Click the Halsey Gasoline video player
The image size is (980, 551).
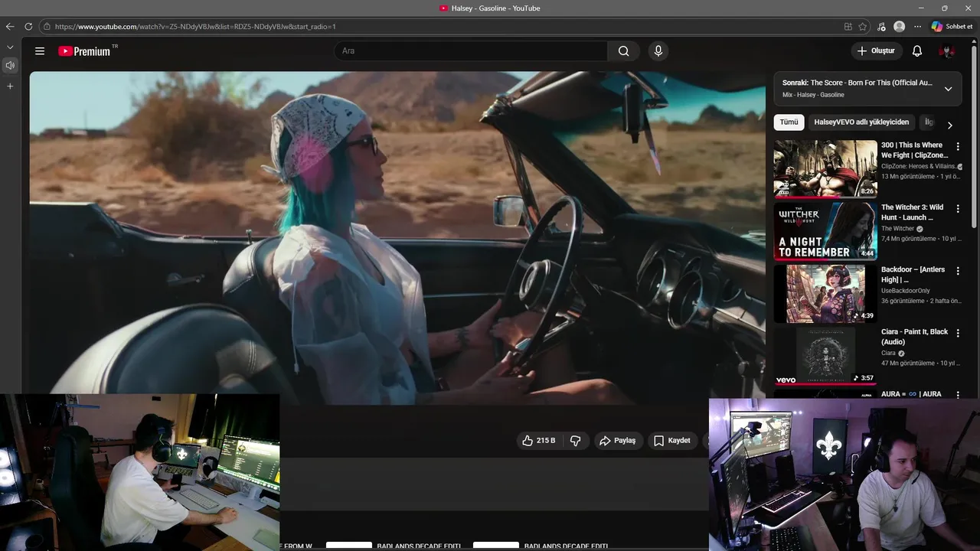pos(397,237)
